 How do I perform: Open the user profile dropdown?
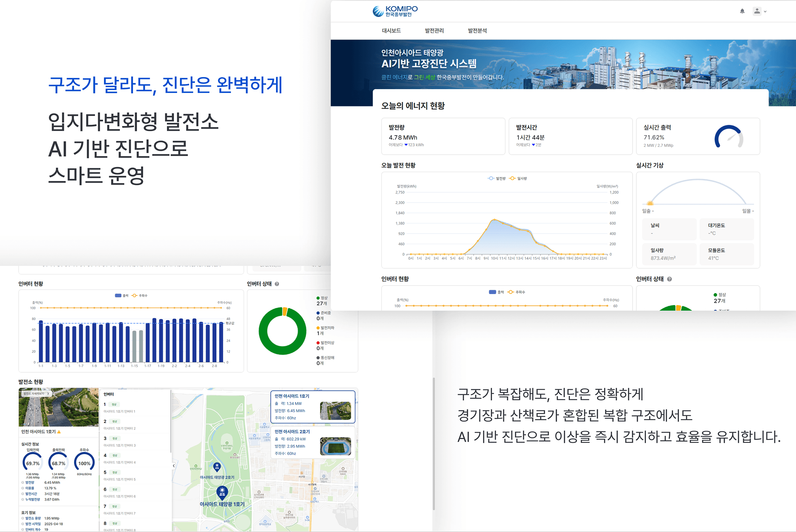coord(760,11)
